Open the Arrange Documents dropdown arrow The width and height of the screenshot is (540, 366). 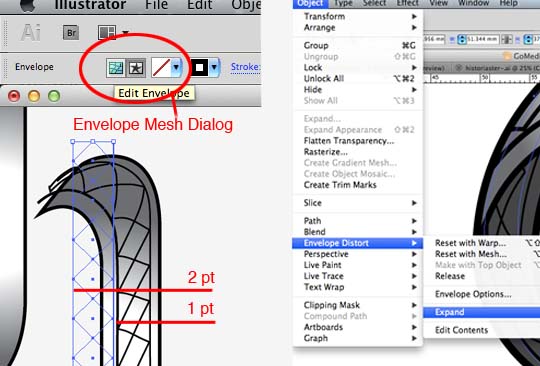tap(126, 33)
